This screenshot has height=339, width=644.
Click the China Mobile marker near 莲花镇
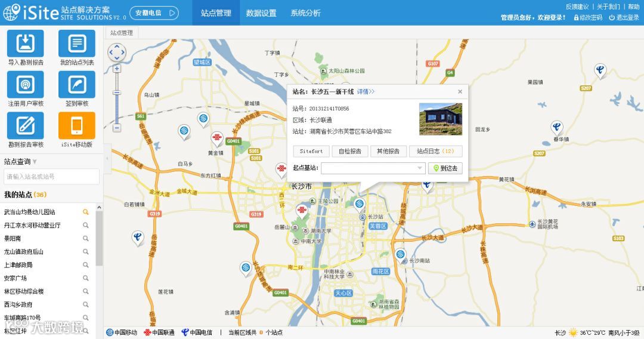point(246,269)
